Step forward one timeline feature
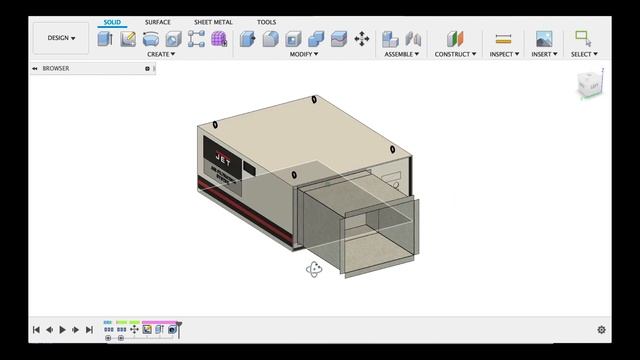Screen dimensions: 640x360 [76, 330]
